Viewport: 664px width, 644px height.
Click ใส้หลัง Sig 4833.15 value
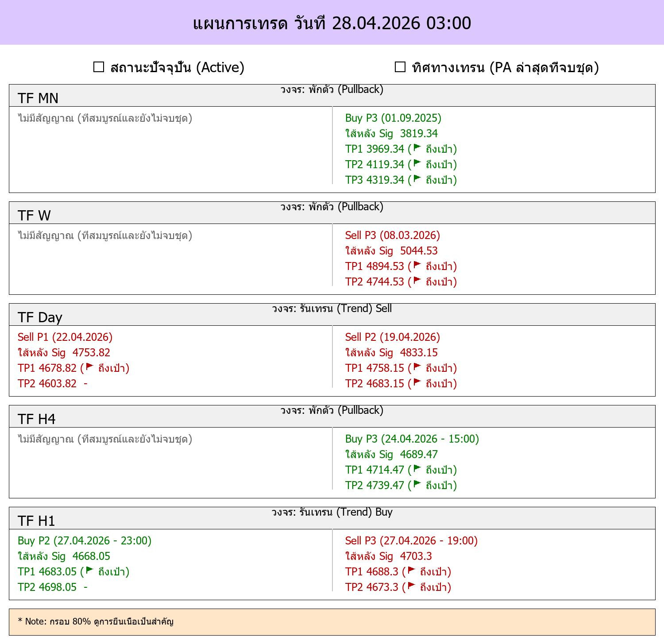(x=391, y=352)
